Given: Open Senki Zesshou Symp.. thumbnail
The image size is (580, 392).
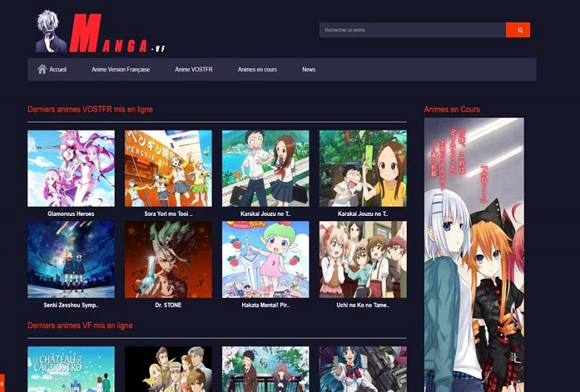Looking at the screenshot, I should 71,259.
